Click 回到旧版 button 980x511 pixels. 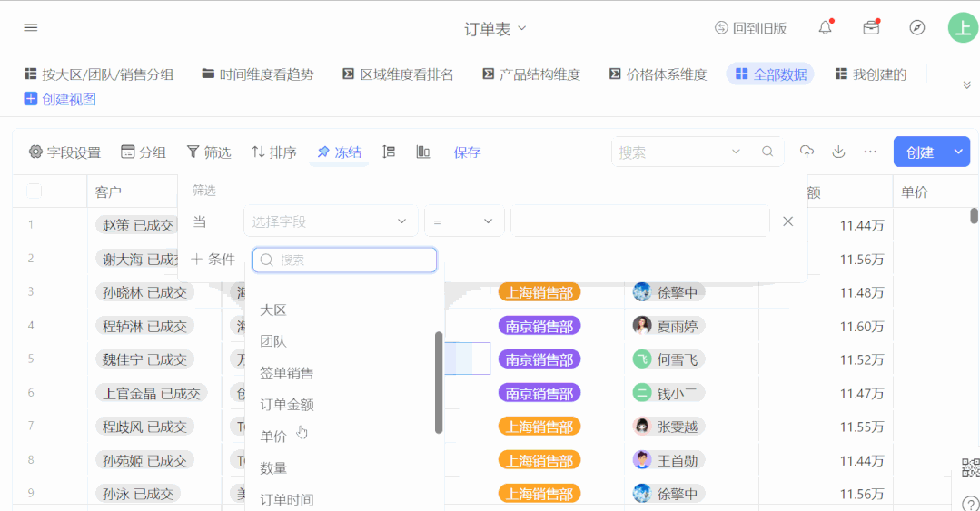[x=750, y=28]
